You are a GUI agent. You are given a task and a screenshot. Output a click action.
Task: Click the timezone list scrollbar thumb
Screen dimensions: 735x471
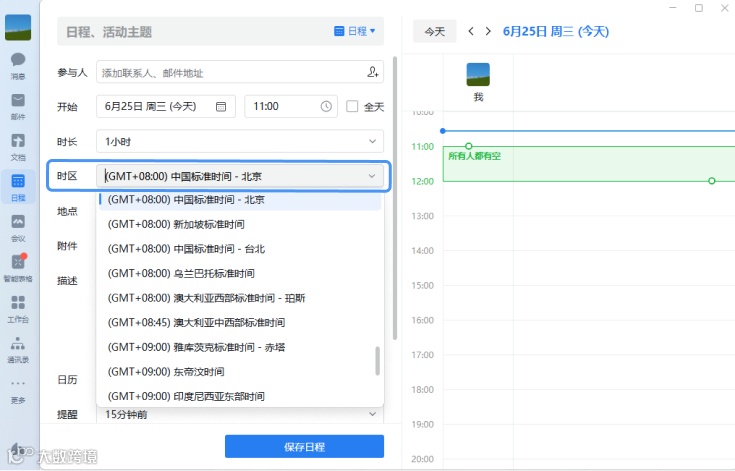click(x=377, y=361)
